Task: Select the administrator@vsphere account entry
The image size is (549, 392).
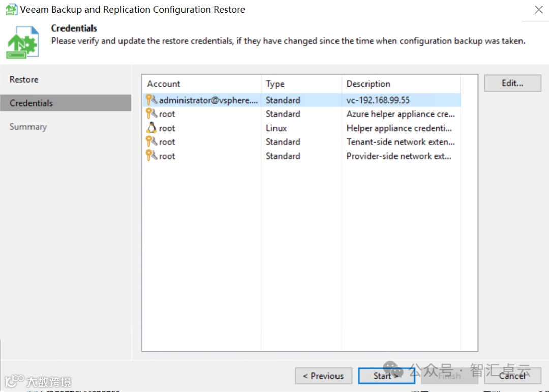Action: point(301,100)
